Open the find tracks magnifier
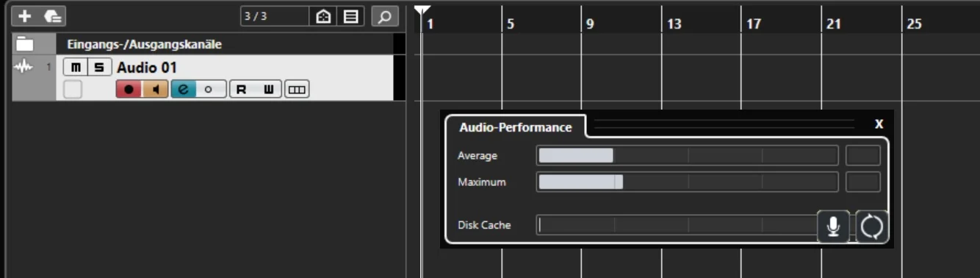 (384, 16)
